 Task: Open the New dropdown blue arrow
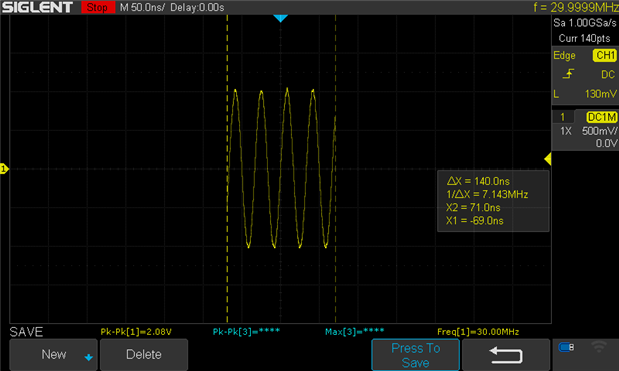coord(88,358)
